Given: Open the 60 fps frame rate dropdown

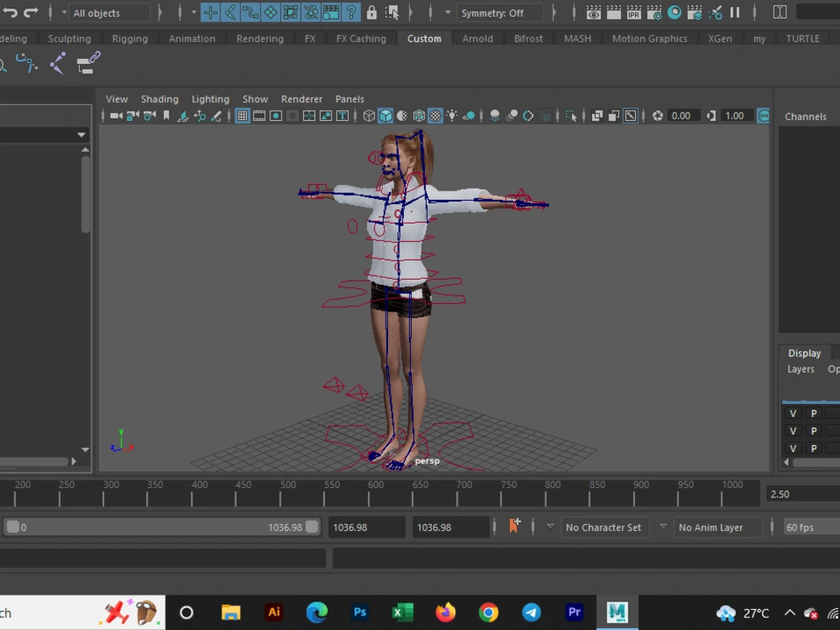Looking at the screenshot, I should [x=811, y=528].
